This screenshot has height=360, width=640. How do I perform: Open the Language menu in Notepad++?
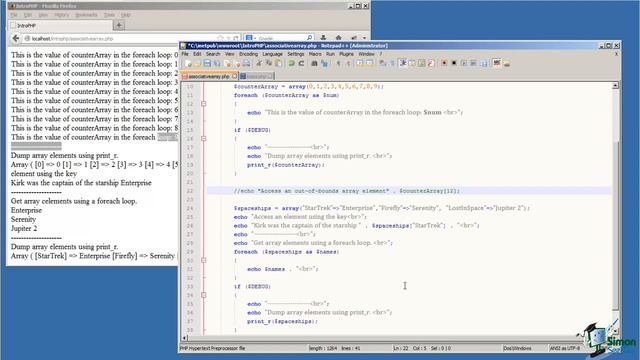coord(272,54)
